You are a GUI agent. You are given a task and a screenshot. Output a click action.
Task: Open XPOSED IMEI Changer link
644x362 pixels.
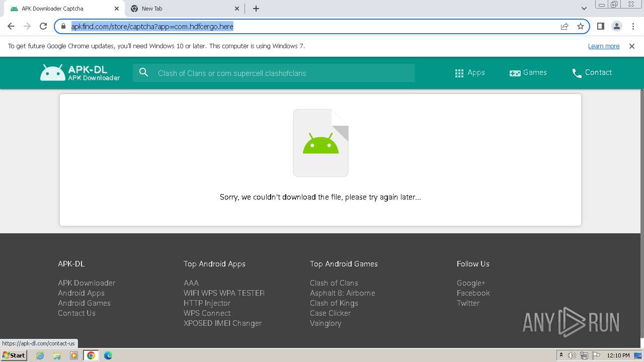point(222,323)
